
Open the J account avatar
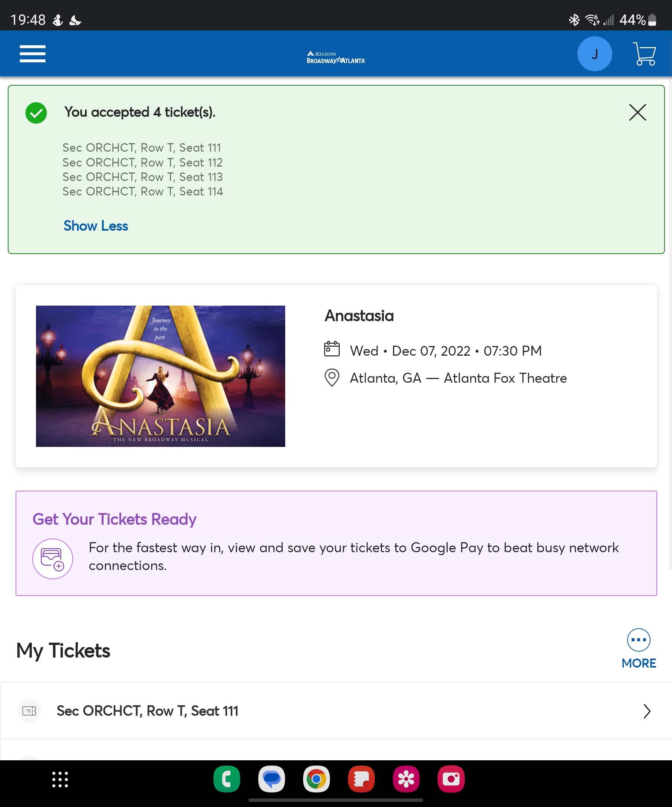(594, 54)
